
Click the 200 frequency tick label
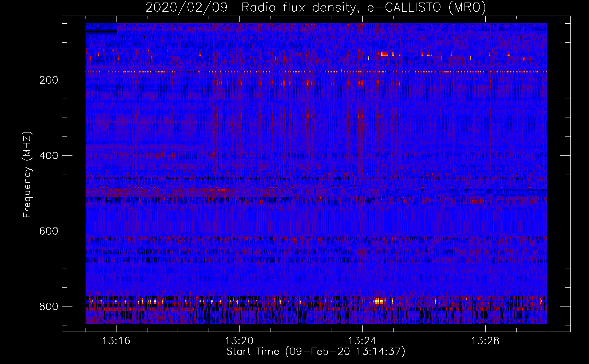coord(49,80)
